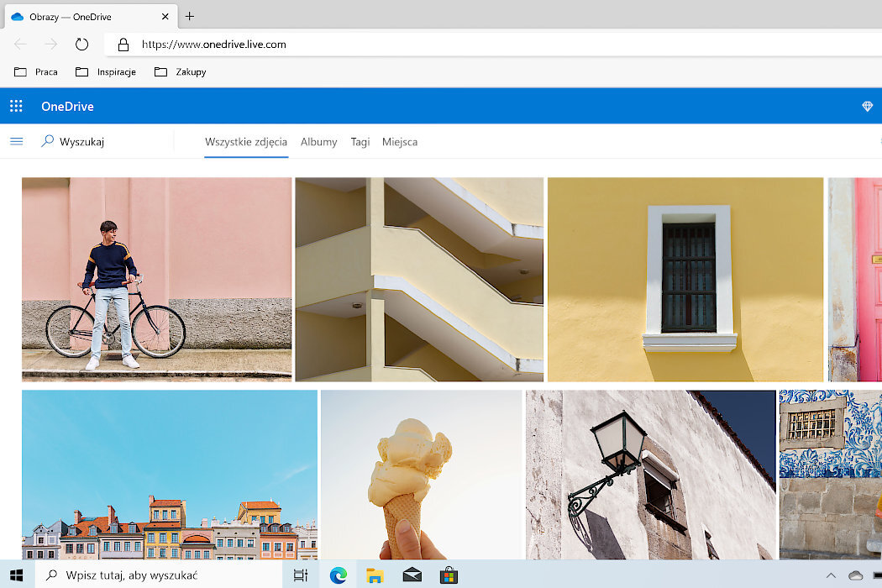Open the pink door photo
This screenshot has height=588, width=882.
(x=855, y=280)
